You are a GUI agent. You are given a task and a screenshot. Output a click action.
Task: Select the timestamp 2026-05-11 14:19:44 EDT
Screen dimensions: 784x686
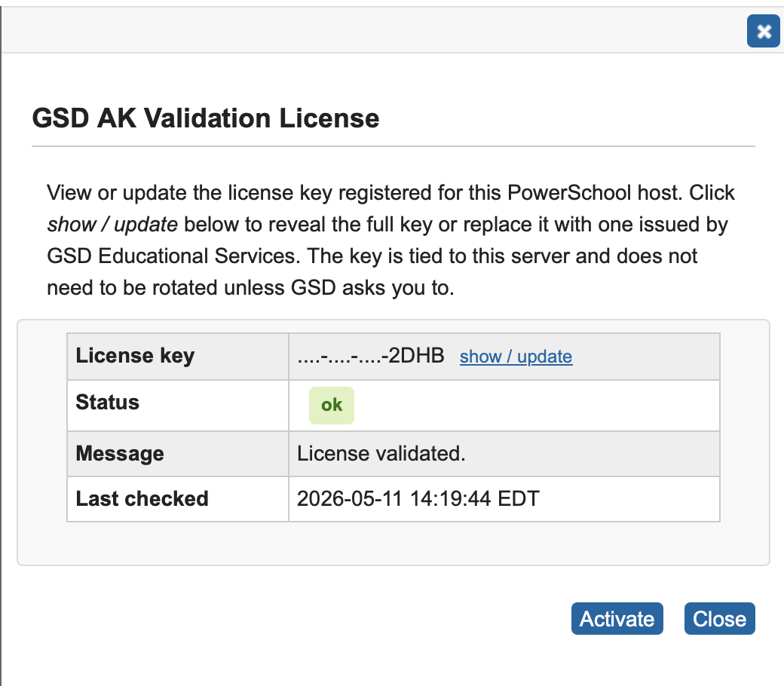pyautogui.click(x=418, y=498)
